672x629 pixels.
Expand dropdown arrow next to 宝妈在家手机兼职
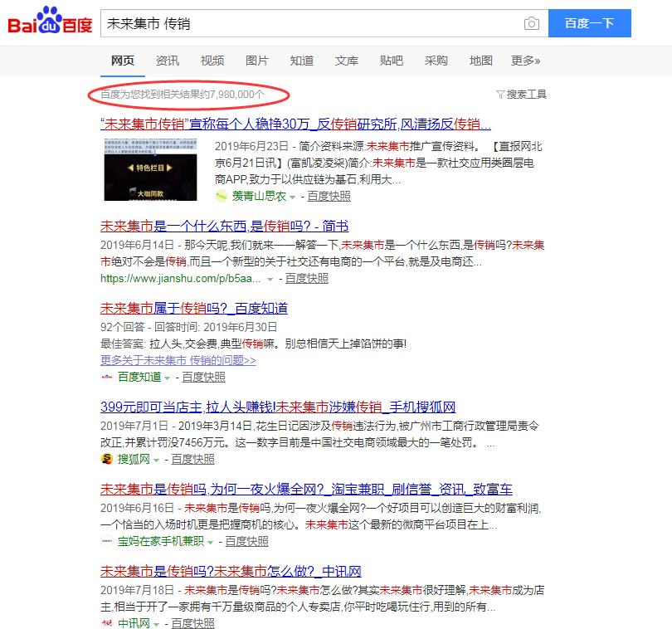(x=211, y=543)
